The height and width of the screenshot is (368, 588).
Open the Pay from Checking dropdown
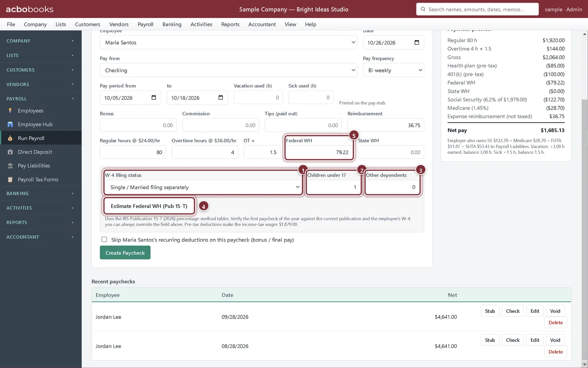tap(228, 70)
